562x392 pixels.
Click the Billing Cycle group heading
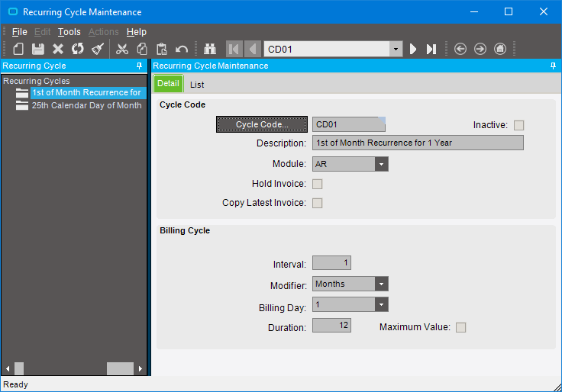click(x=185, y=230)
